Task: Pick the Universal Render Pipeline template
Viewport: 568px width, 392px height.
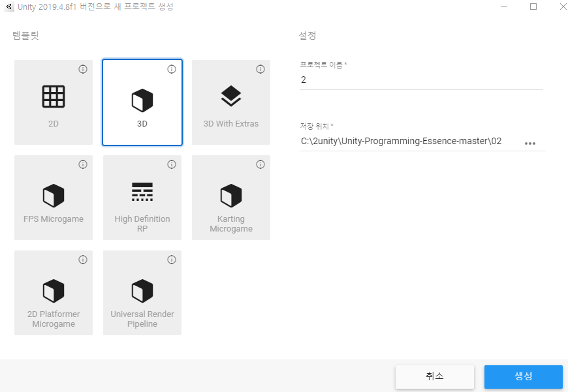Action: 142,293
